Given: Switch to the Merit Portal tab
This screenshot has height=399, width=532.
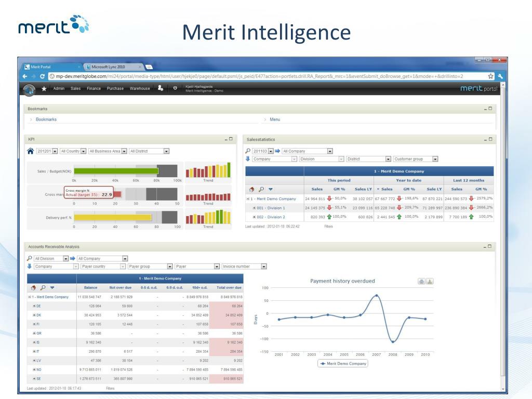Looking at the screenshot, I should coord(51,67).
